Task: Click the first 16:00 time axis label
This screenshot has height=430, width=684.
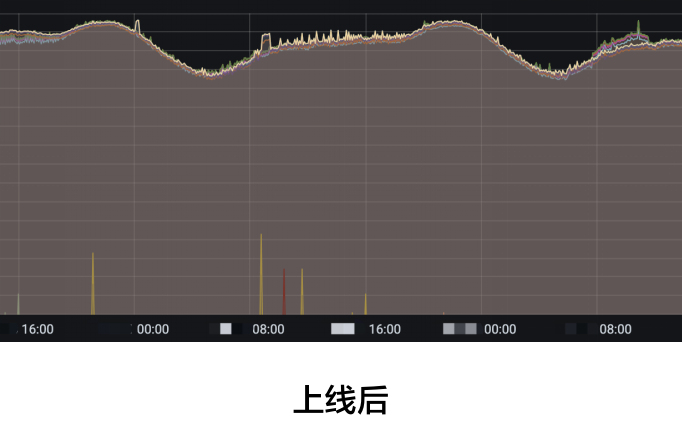Action: [x=38, y=329]
